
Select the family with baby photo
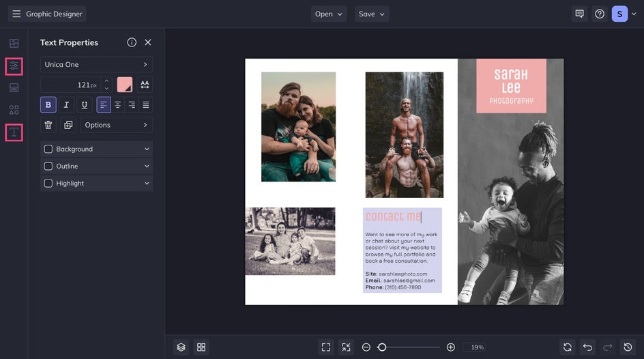[x=298, y=126]
